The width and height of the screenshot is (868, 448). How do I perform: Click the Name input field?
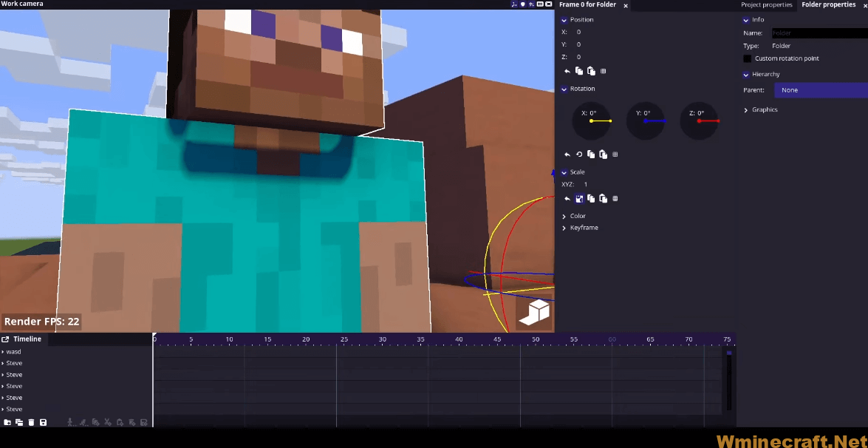[x=819, y=33]
